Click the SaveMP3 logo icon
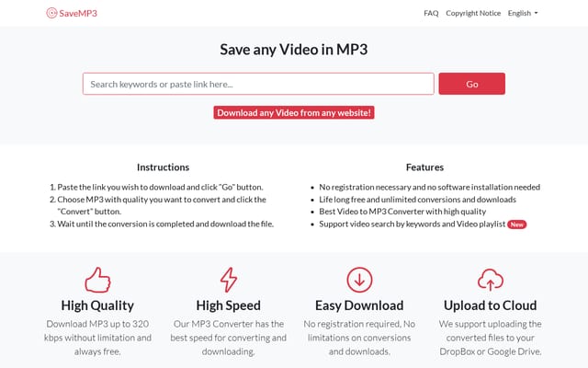 point(51,13)
